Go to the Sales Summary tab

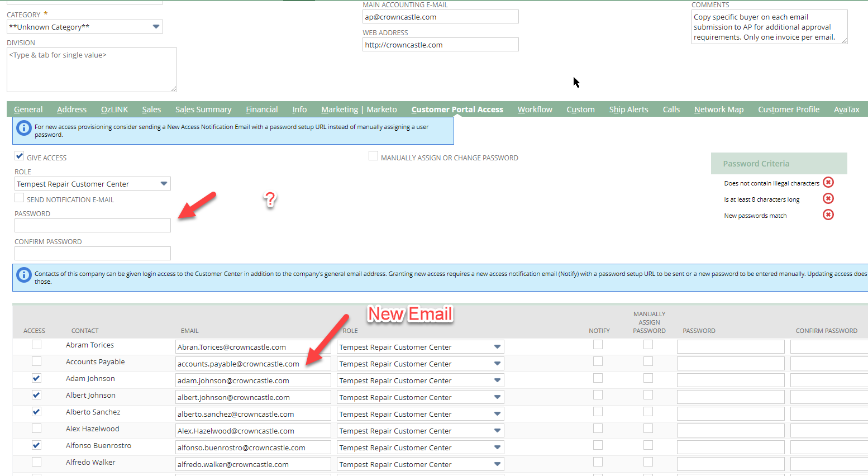click(203, 110)
